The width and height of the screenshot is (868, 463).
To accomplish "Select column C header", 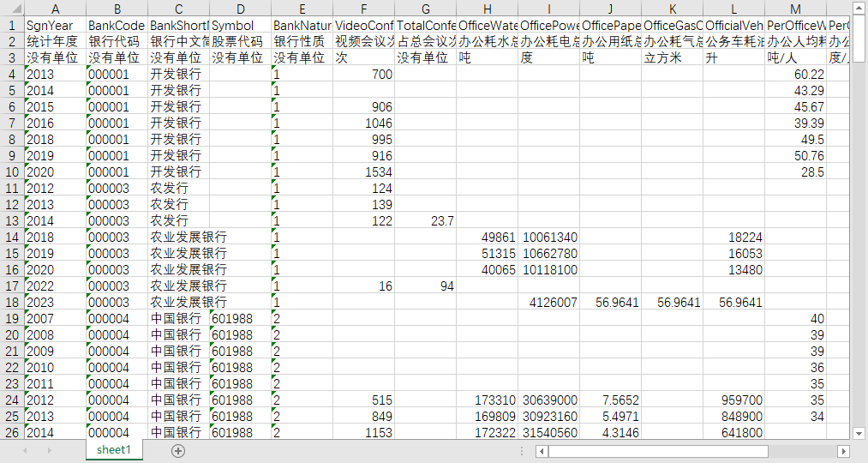I will (x=179, y=9).
